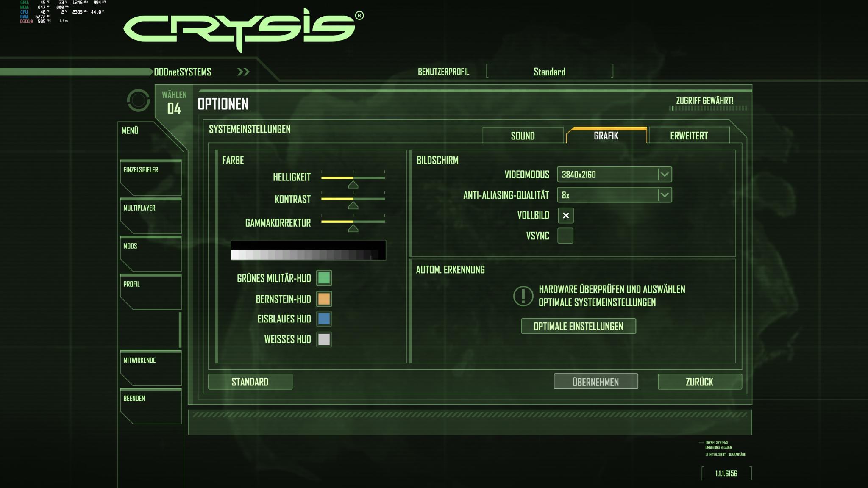Viewport: 868px width, 488px height.
Task: Switch to the Erweitert tab
Action: click(x=689, y=136)
